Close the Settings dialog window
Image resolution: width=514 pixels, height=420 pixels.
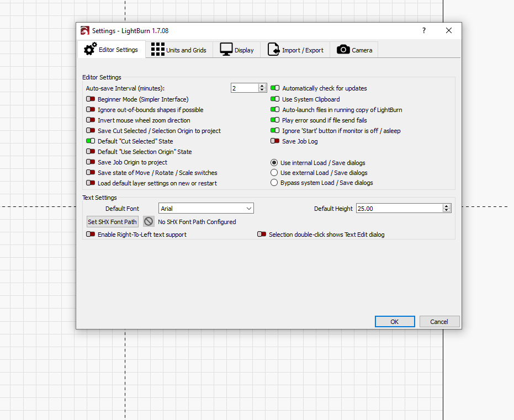click(x=449, y=30)
